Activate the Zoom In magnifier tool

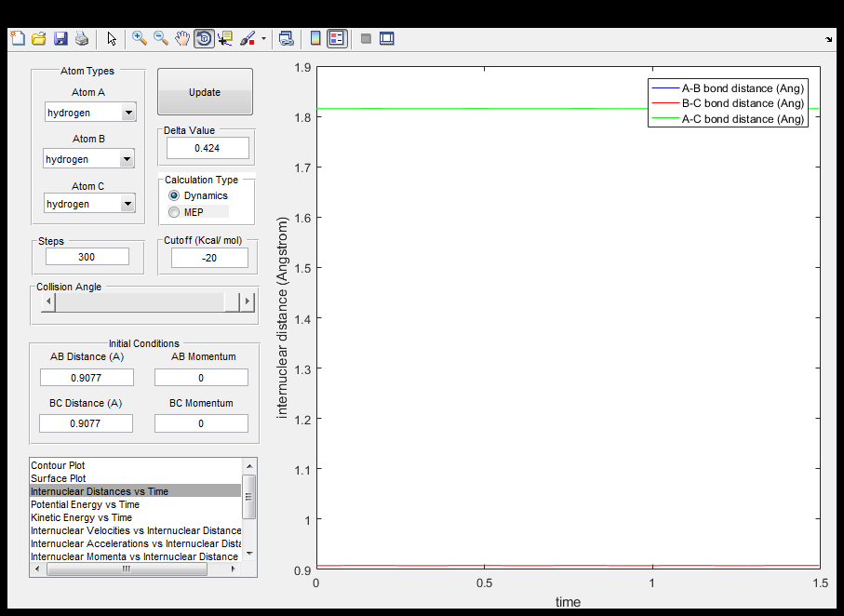point(140,38)
